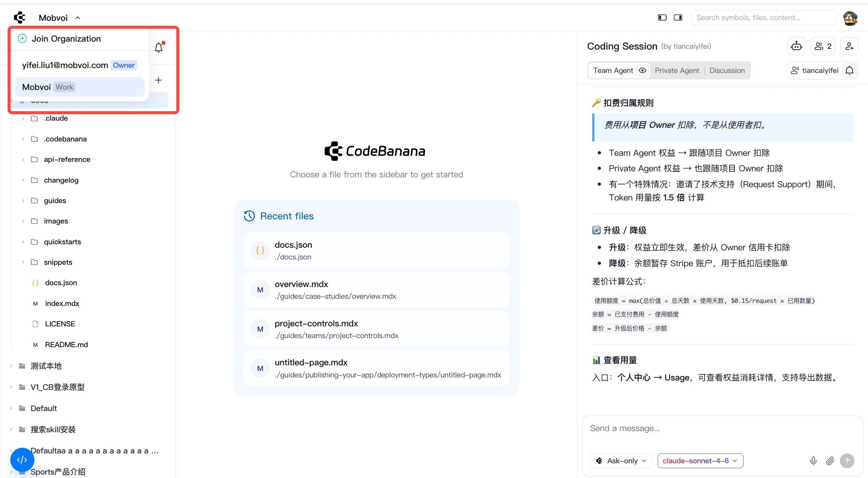Screen dimensions: 868x478
Task: Toggle the right sidebar panel
Action: [678, 17]
